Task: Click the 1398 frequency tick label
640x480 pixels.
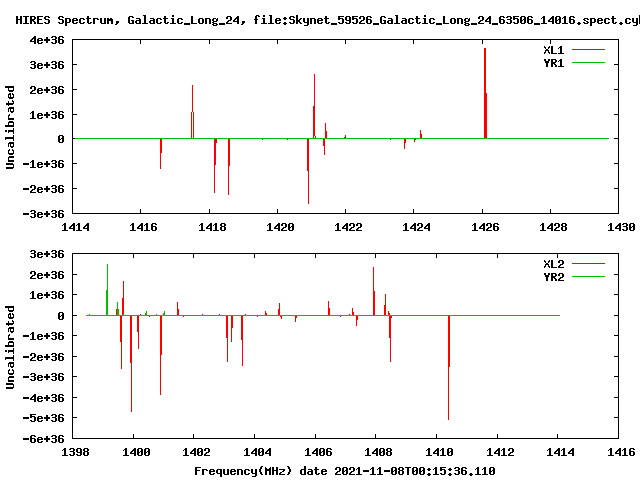Action: [x=75, y=452]
